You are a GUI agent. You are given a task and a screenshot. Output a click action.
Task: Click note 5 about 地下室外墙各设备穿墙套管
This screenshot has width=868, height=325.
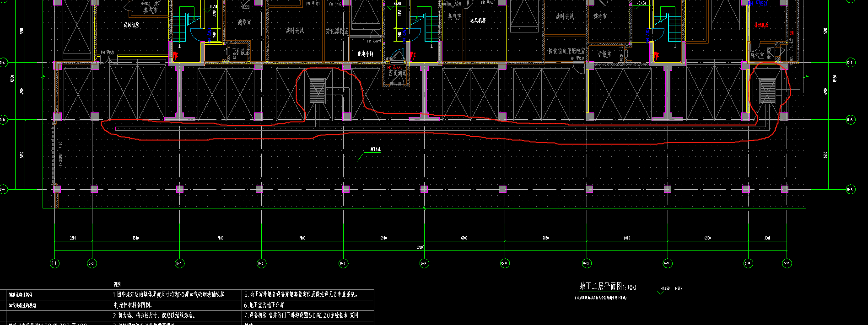point(301,295)
